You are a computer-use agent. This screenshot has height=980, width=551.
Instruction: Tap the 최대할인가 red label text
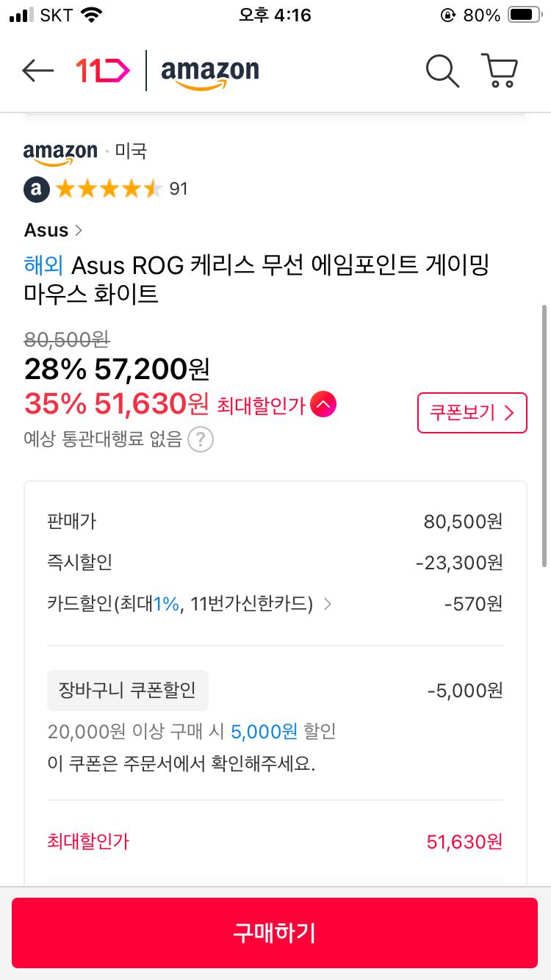point(261,405)
